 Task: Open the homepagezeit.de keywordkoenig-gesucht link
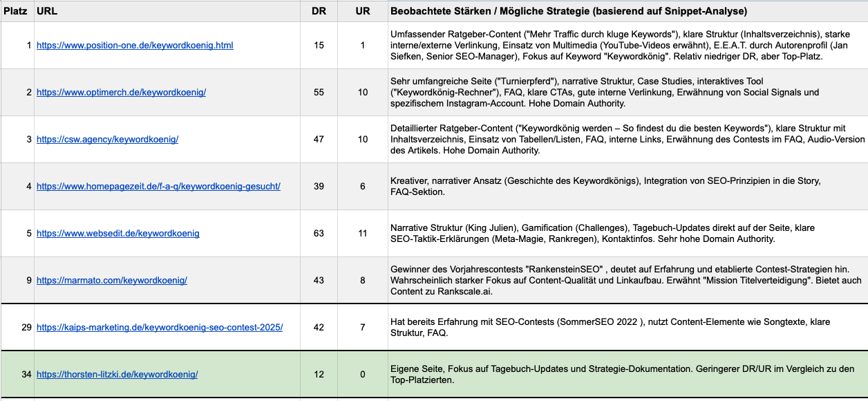click(x=158, y=187)
